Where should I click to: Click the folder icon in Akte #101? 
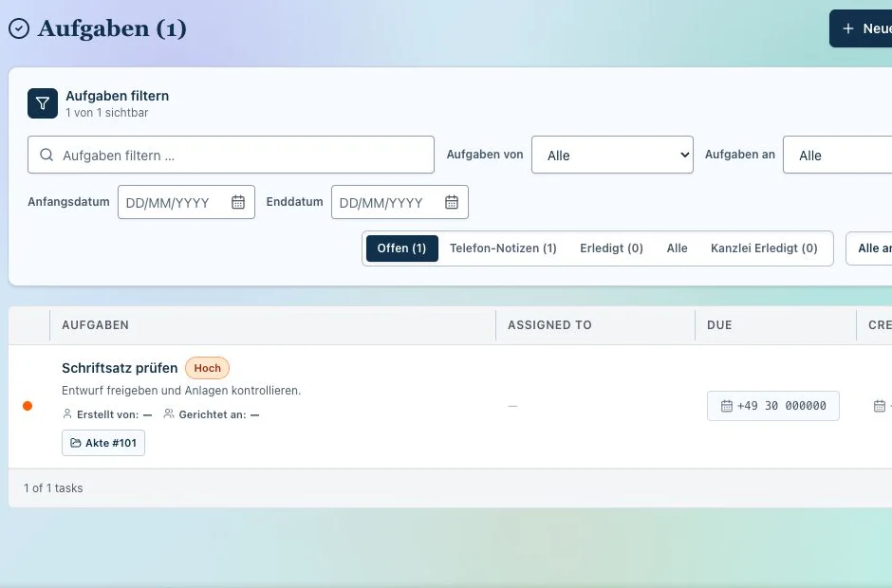(x=76, y=442)
